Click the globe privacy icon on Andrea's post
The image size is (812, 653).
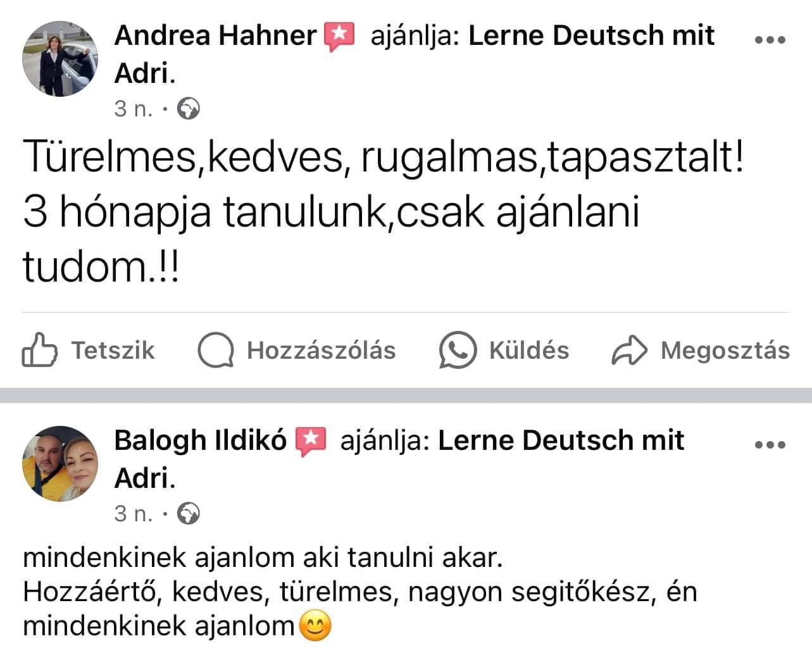click(189, 109)
